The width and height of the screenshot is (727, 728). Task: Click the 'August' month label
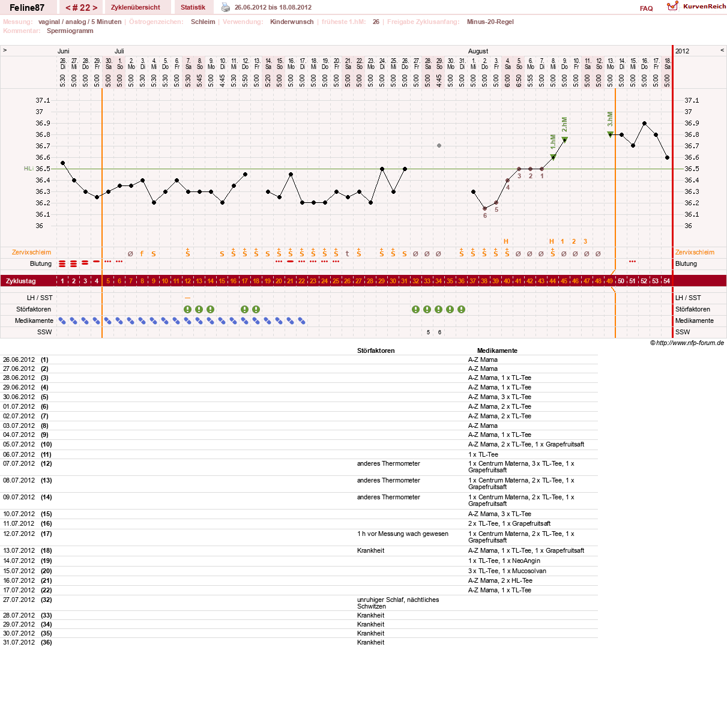coord(478,51)
